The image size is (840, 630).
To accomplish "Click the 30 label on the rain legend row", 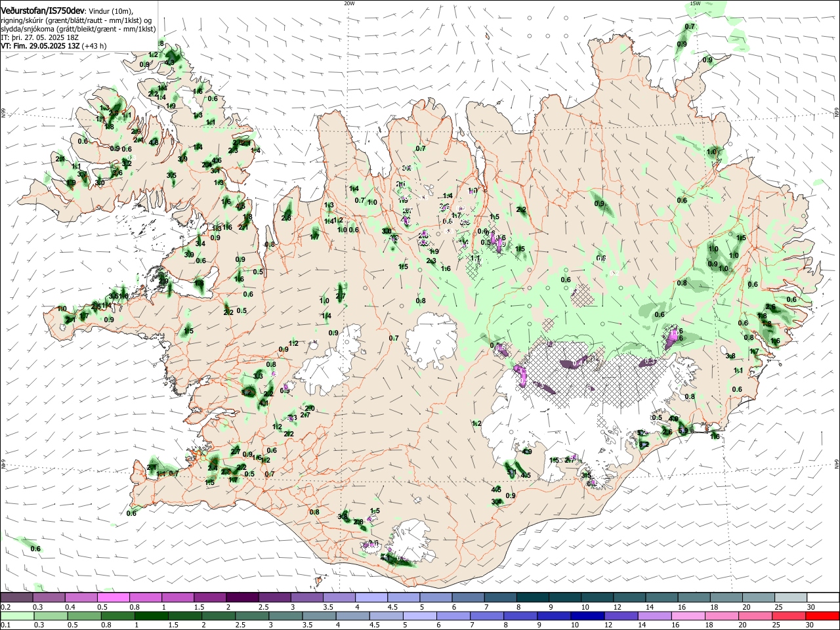I will (811, 625).
